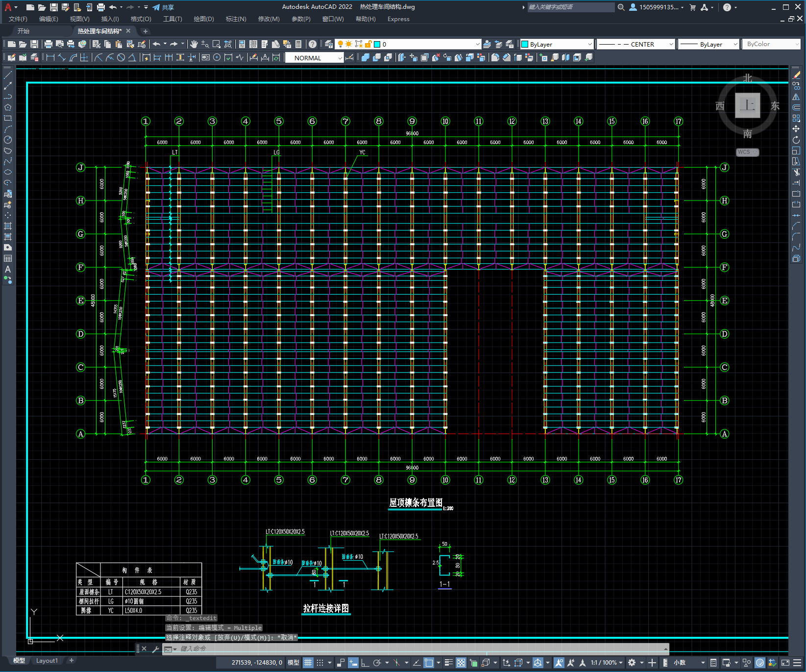The image size is (806, 672).
Task: Toggle hardware acceleration in status bar
Action: point(760,663)
